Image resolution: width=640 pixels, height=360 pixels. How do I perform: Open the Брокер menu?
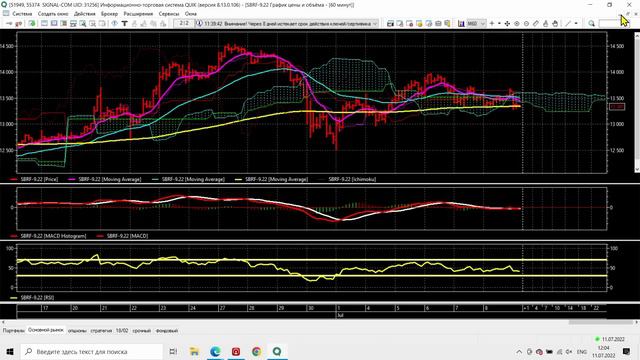pos(109,14)
